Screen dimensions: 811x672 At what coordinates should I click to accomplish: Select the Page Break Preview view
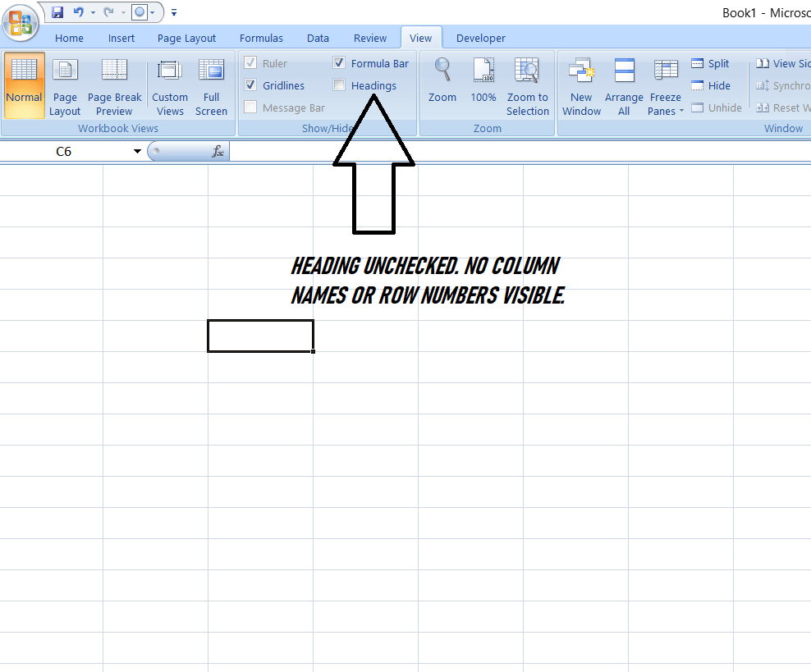pyautogui.click(x=115, y=85)
